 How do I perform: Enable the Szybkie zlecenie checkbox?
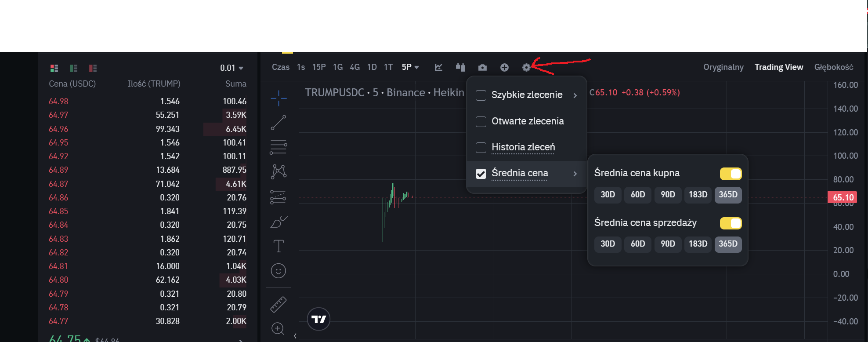(x=481, y=95)
